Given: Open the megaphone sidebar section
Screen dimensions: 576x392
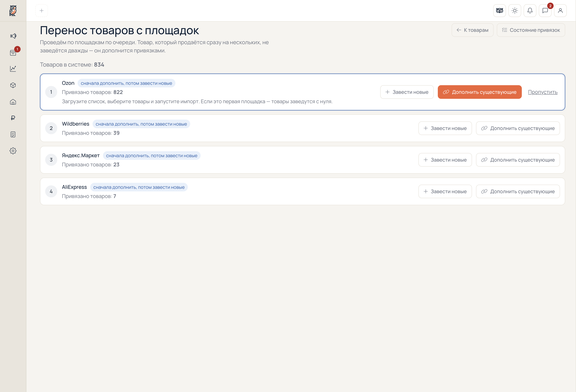Looking at the screenshot, I should click(13, 36).
